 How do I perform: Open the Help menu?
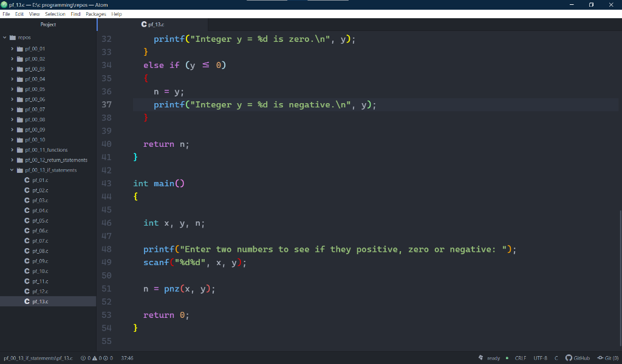click(117, 14)
